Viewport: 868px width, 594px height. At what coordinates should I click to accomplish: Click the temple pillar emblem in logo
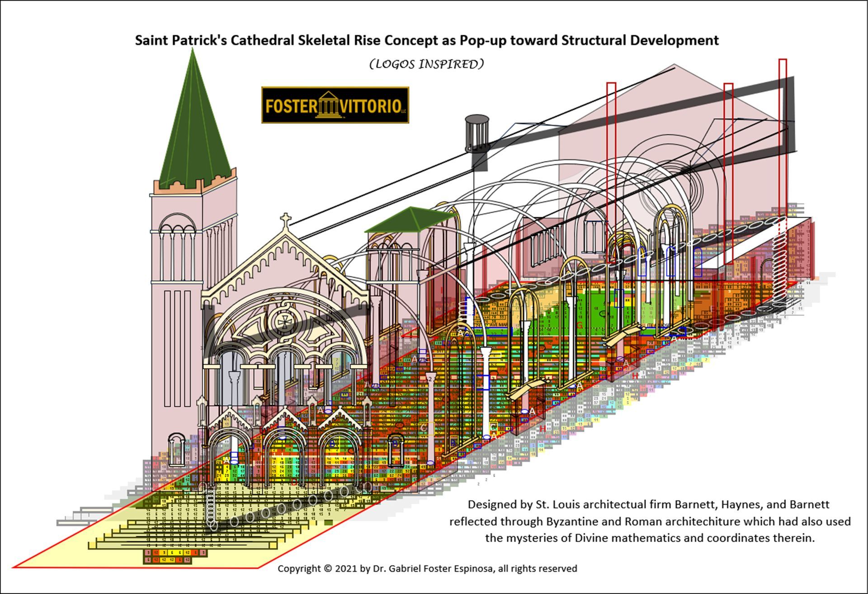tap(328, 105)
